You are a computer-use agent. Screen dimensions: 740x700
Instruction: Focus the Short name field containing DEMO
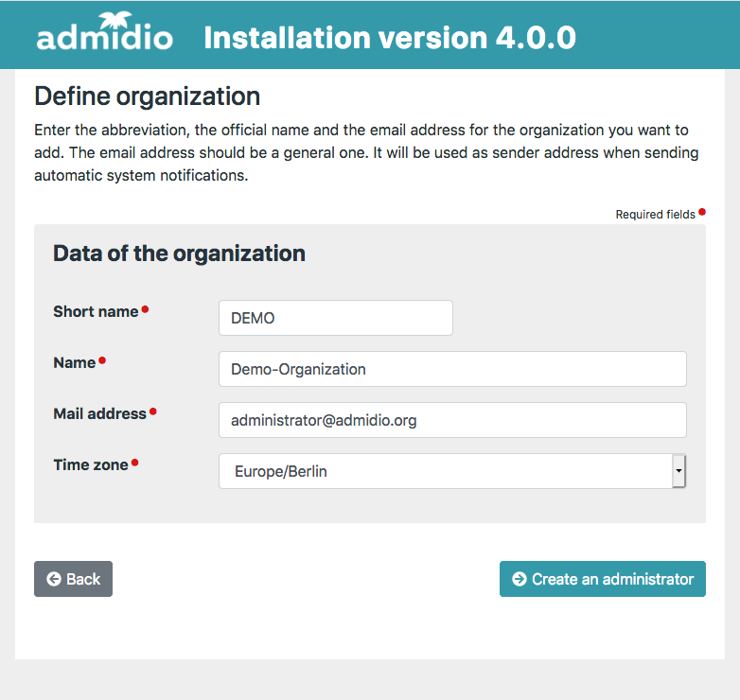pos(335,318)
